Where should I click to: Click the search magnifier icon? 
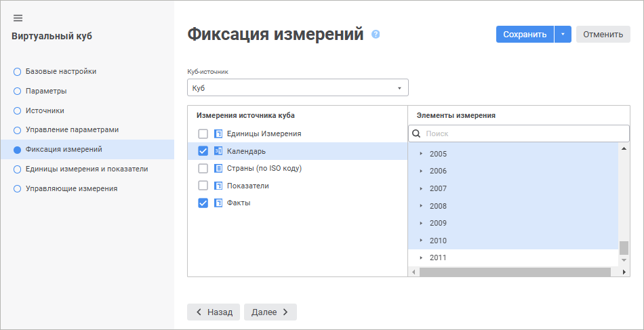pyautogui.click(x=417, y=133)
